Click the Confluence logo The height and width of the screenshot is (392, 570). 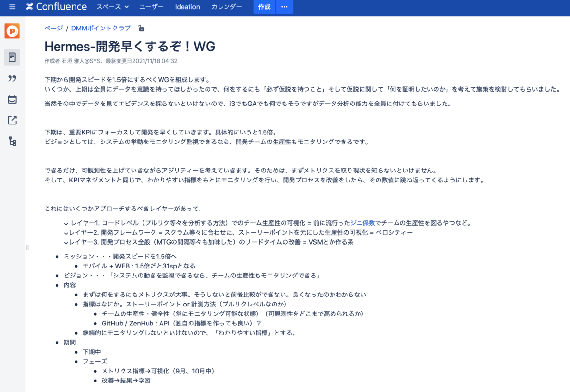click(x=56, y=7)
